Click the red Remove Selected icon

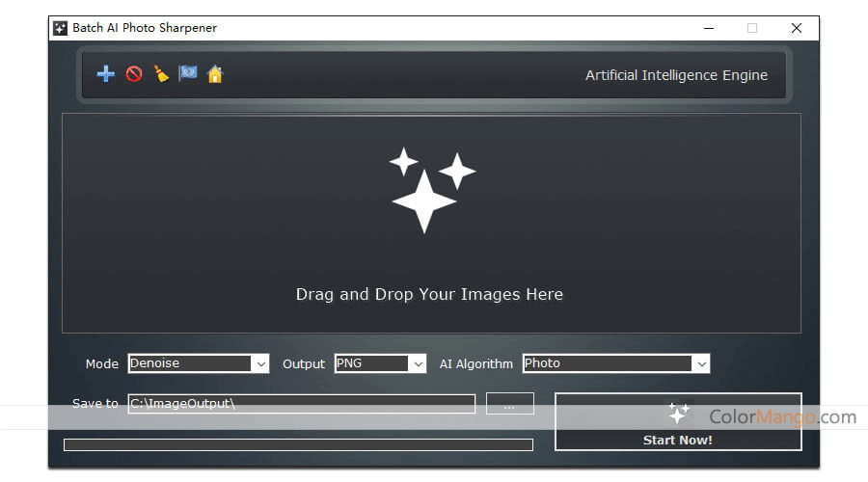pyautogui.click(x=134, y=74)
